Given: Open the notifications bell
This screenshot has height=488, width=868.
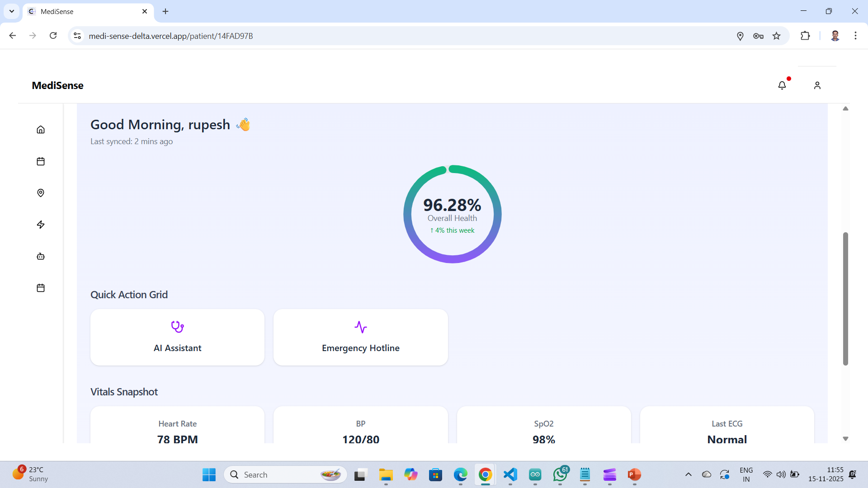Looking at the screenshot, I should tap(782, 85).
